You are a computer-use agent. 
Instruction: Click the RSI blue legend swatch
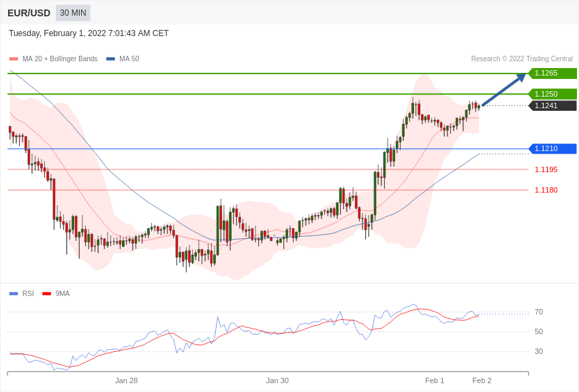pos(14,294)
